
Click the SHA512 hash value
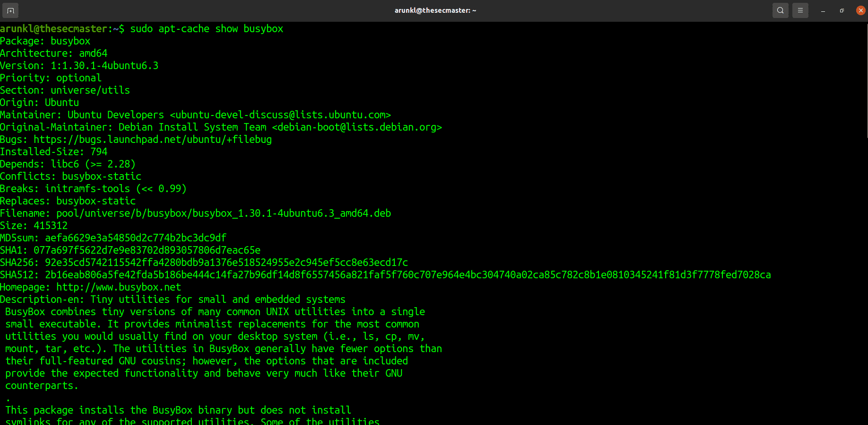tap(408, 275)
